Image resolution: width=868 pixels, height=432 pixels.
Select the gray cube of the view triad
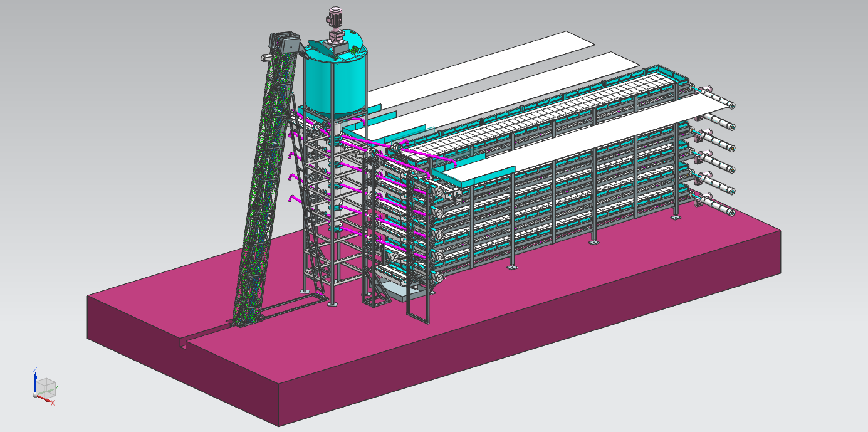45,387
